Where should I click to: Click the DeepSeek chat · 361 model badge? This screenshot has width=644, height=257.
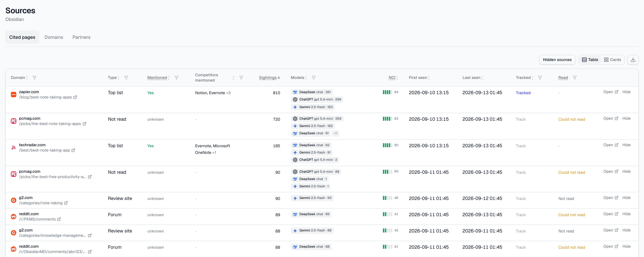(x=312, y=92)
